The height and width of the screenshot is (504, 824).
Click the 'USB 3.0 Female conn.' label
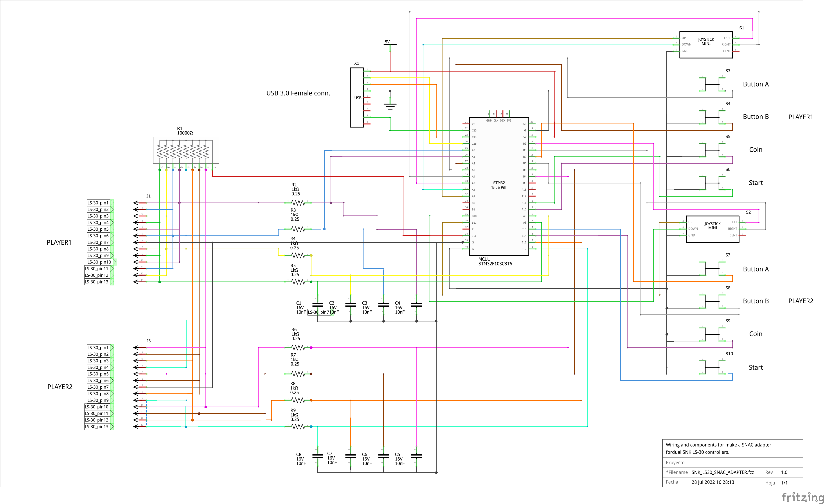(298, 93)
